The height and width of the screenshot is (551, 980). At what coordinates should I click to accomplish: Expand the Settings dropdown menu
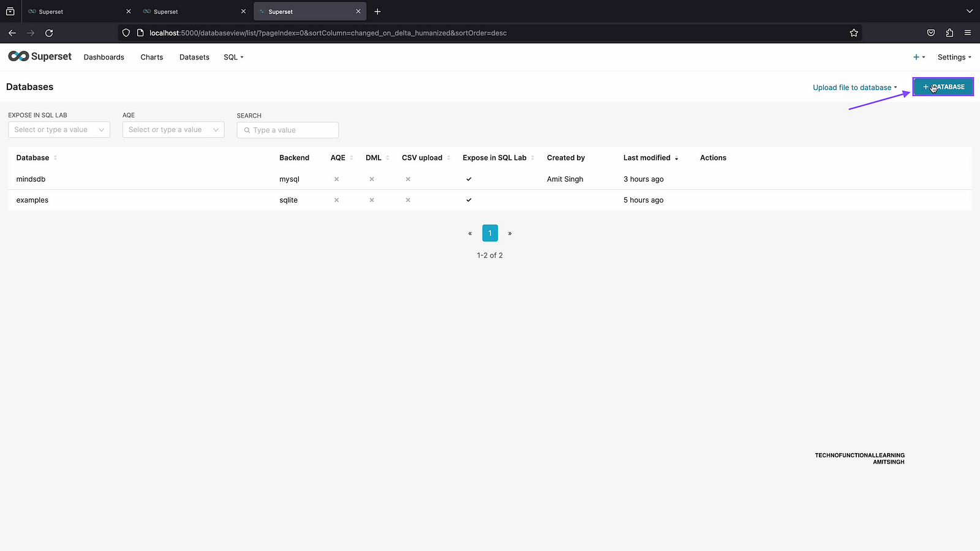coord(954,57)
